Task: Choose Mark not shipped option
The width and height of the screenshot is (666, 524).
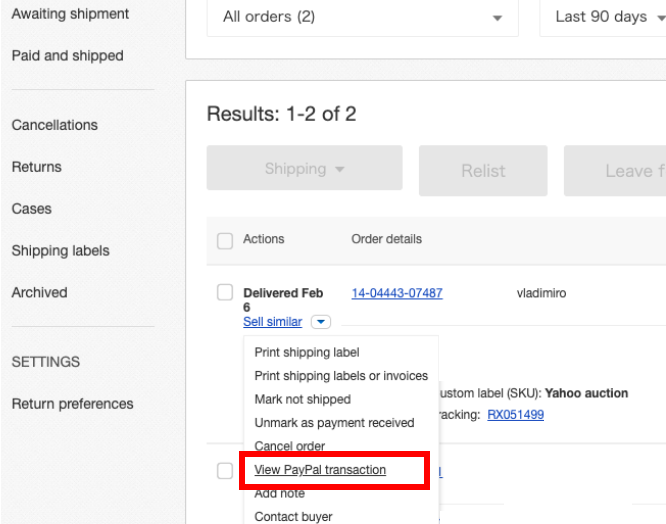Action: [x=303, y=399]
